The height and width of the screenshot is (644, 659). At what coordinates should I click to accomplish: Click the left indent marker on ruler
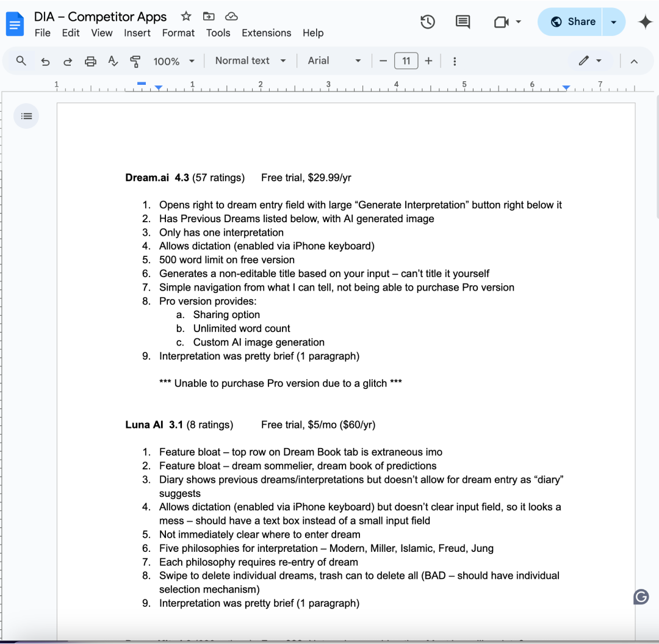click(159, 88)
